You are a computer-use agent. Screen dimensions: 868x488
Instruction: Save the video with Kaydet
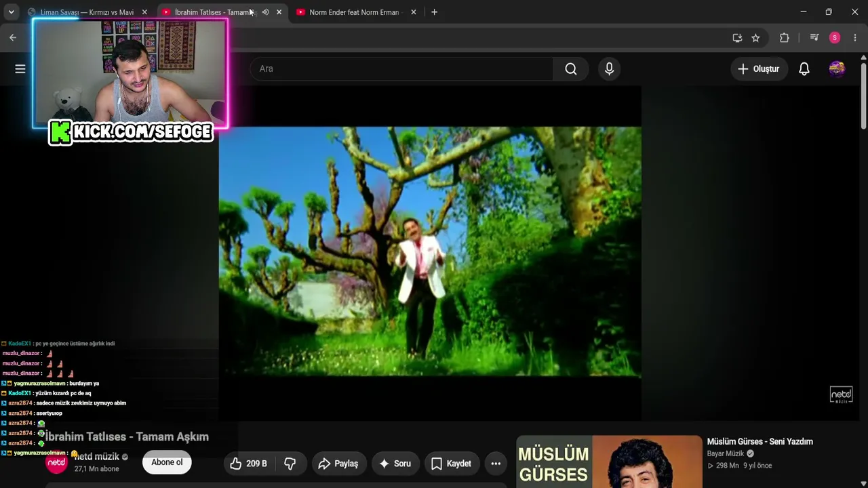tap(452, 464)
